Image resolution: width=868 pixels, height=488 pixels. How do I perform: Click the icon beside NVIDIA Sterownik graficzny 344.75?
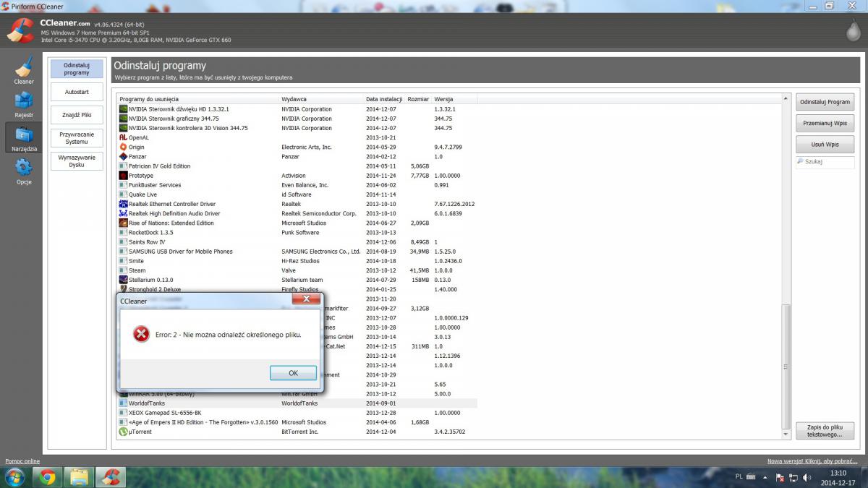tap(123, 119)
